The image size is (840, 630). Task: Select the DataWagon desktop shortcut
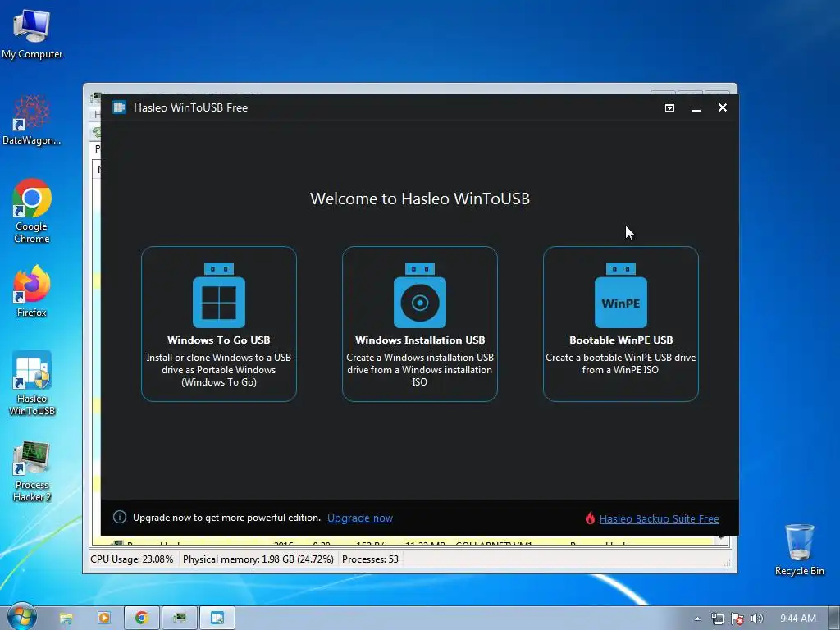[32, 121]
